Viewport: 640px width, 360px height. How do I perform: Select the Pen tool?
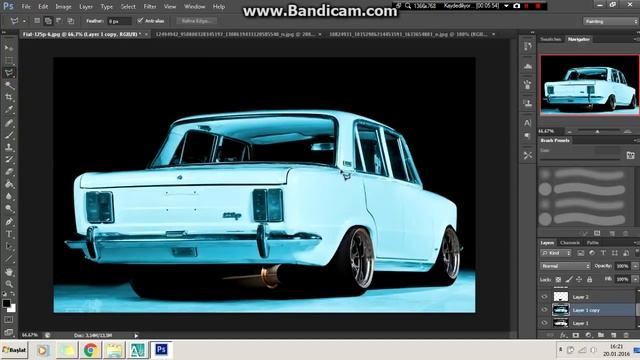(x=9, y=222)
